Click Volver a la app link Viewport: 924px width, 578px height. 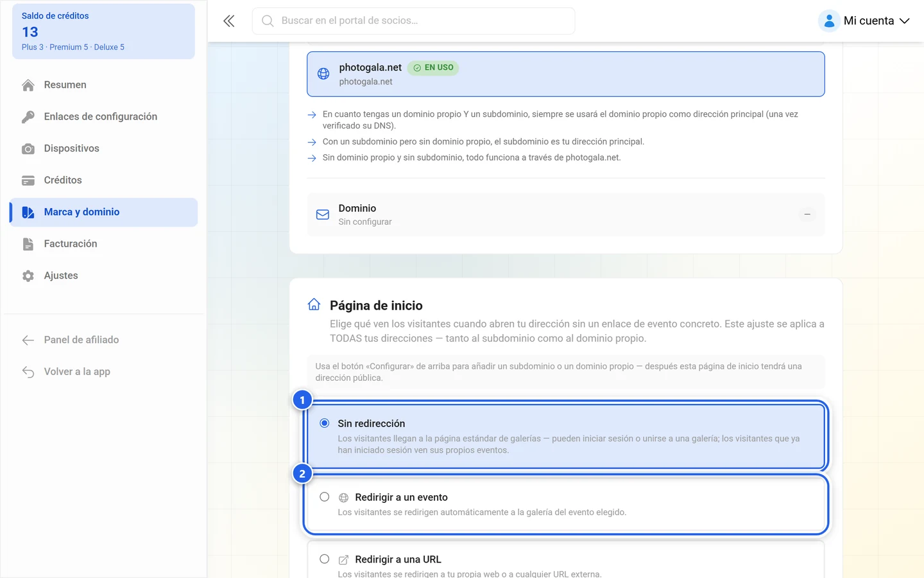[104, 372]
